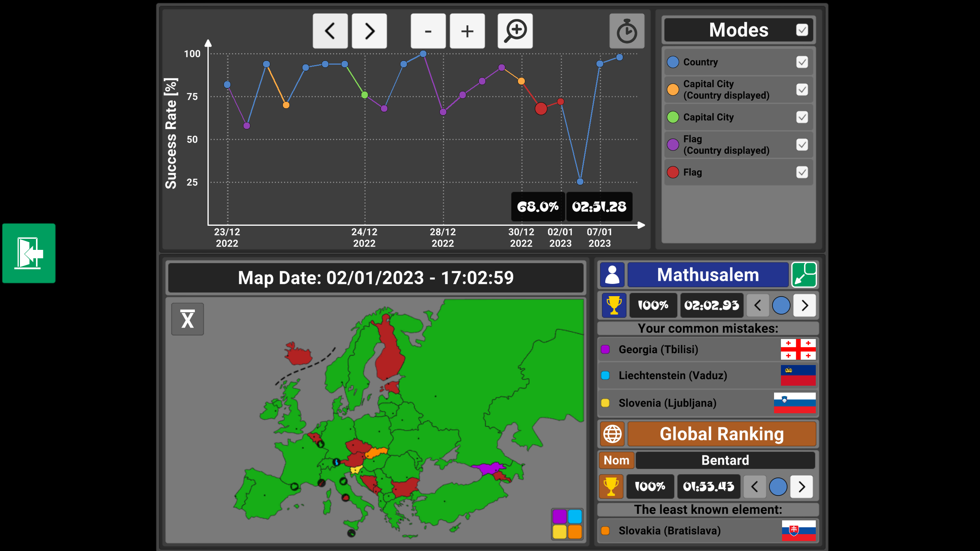
Task: Click the orange trophy icon in global ranking
Action: point(611,486)
